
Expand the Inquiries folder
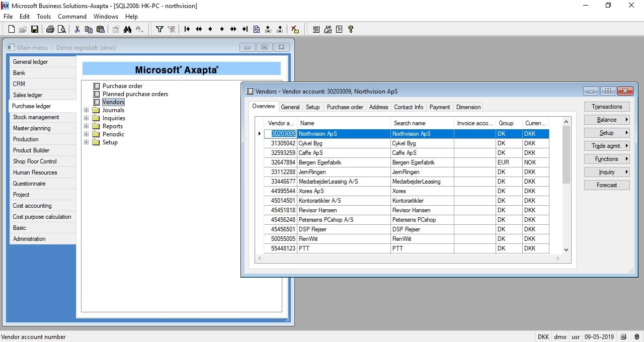pyautogui.click(x=86, y=118)
